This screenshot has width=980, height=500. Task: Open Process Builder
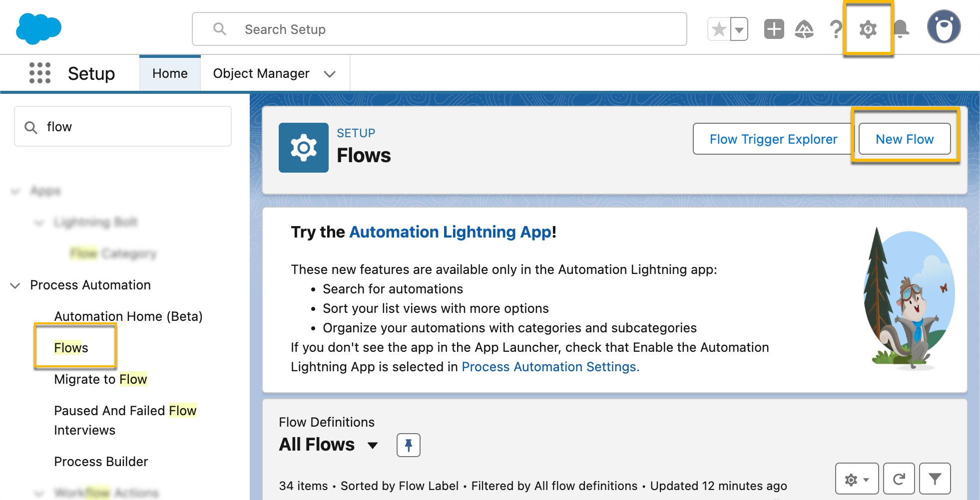click(x=101, y=462)
